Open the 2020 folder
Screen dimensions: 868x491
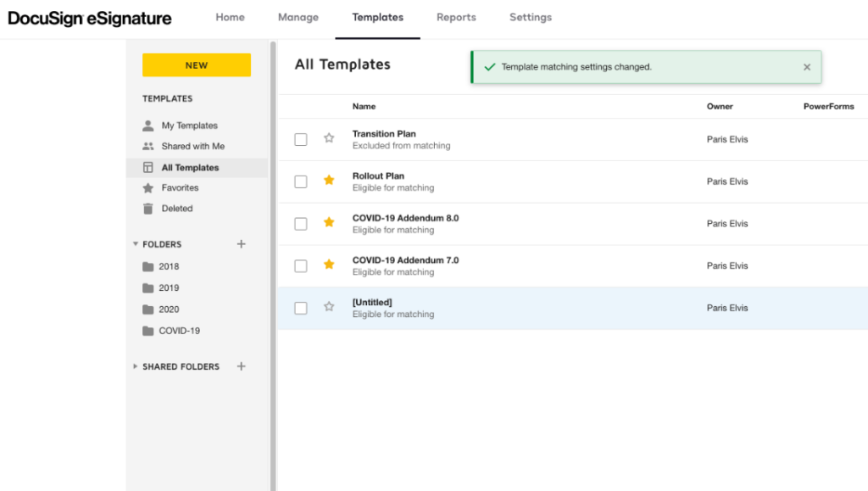point(169,310)
